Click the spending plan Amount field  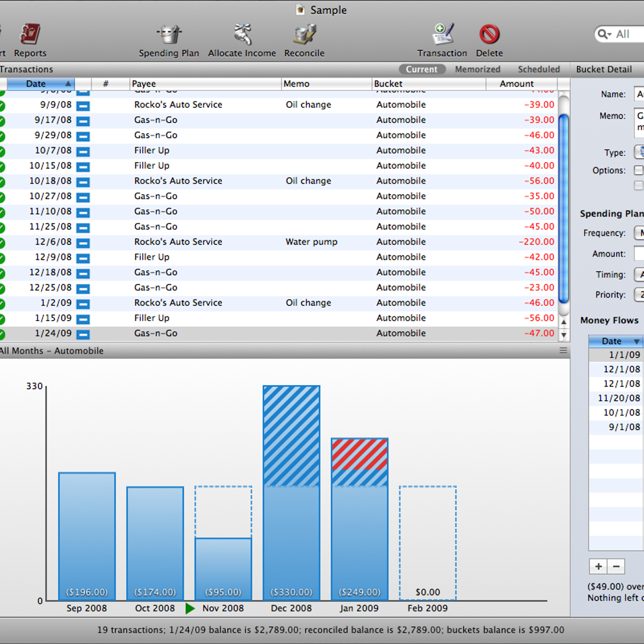(x=639, y=254)
